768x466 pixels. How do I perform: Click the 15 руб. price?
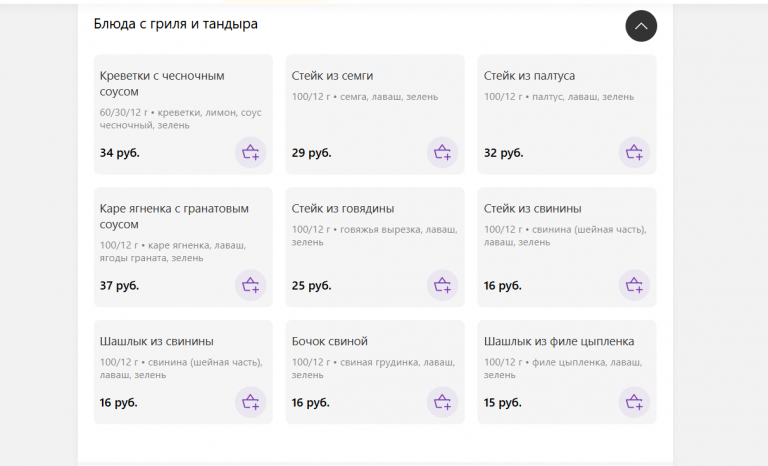(x=503, y=403)
